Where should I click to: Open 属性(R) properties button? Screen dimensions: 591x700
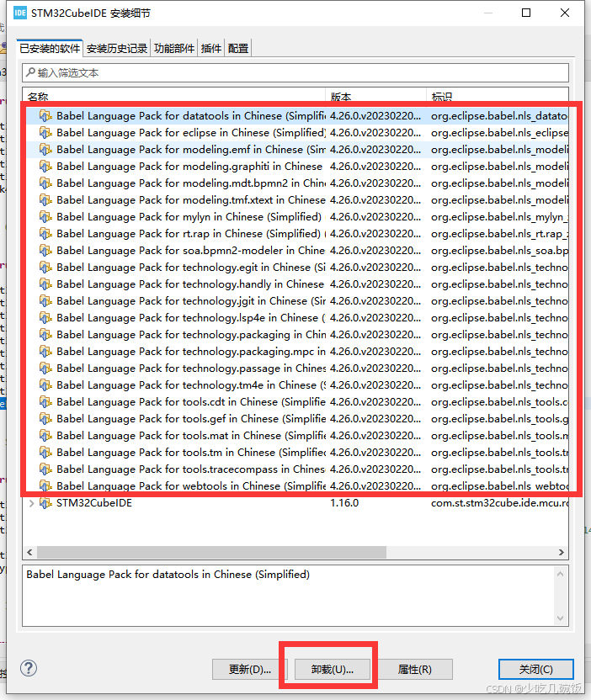(415, 669)
